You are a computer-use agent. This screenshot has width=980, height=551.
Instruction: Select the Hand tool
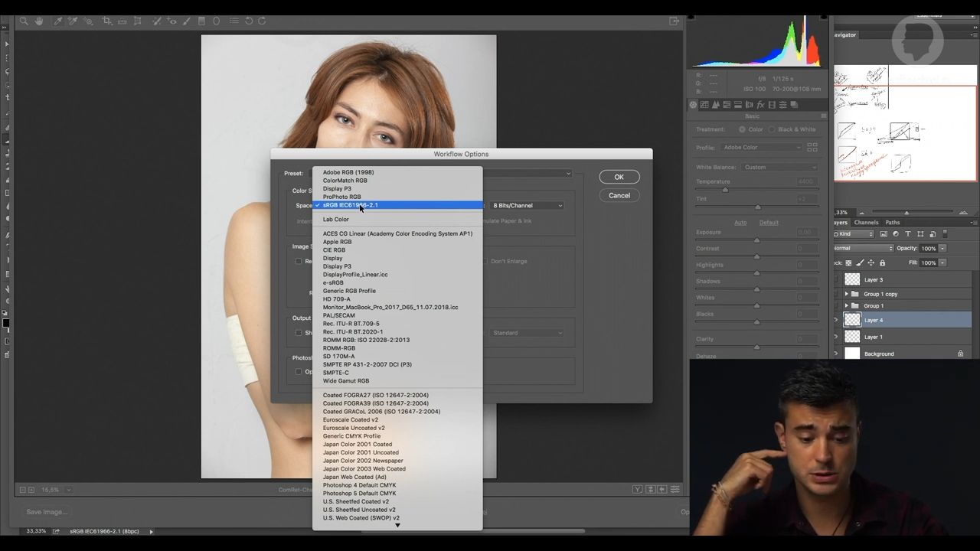(40, 21)
